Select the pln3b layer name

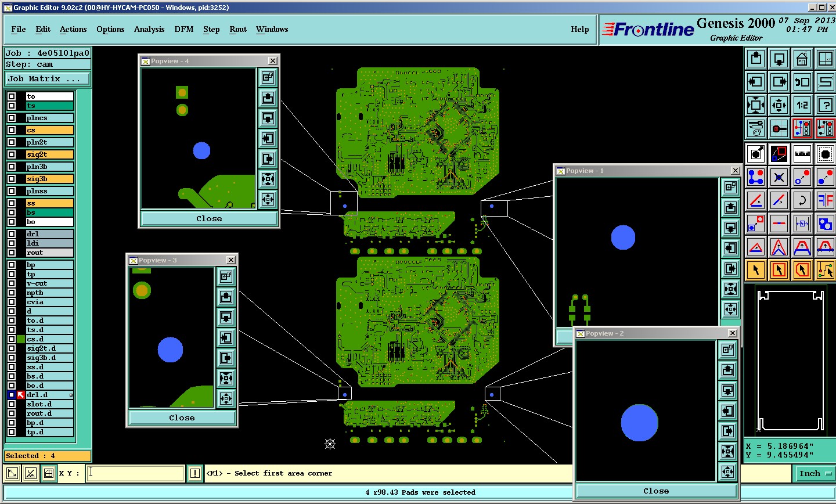click(50, 167)
